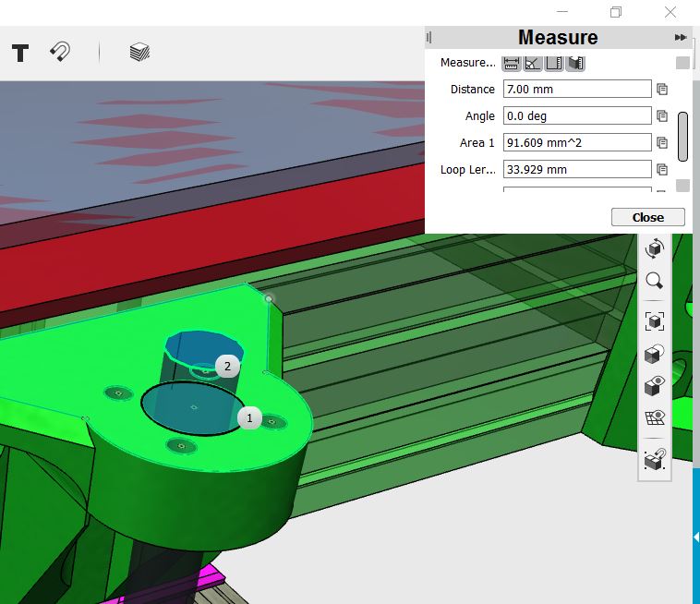Select the distance measurement mode icon
The width and height of the screenshot is (700, 604).
click(x=510, y=63)
